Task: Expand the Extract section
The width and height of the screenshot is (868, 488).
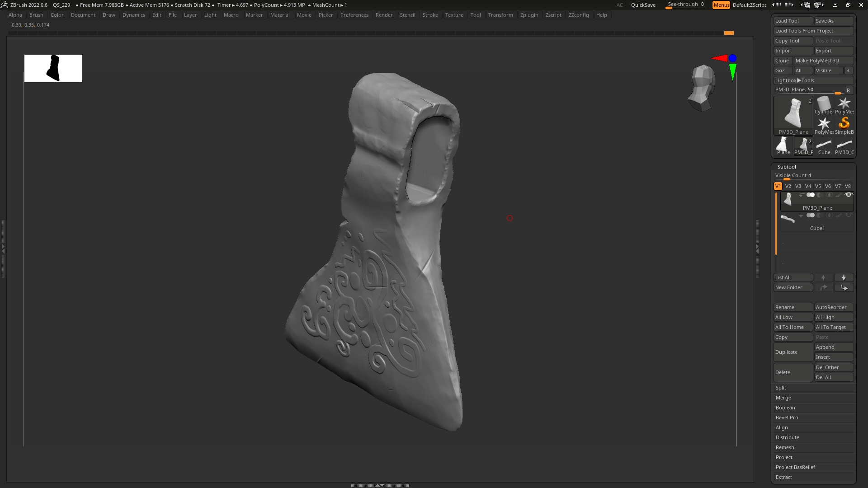Action: pos(813,477)
